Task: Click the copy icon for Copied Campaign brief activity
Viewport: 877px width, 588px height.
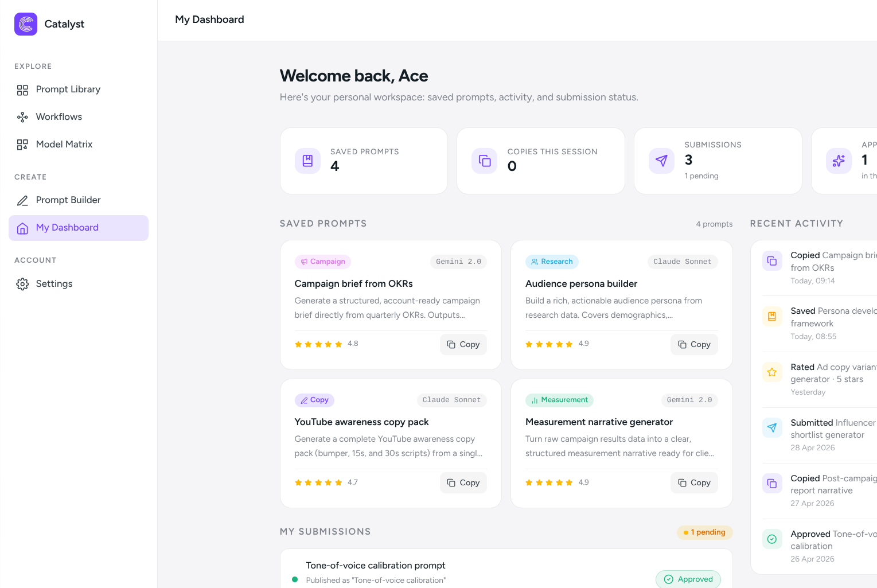Action: (x=772, y=261)
